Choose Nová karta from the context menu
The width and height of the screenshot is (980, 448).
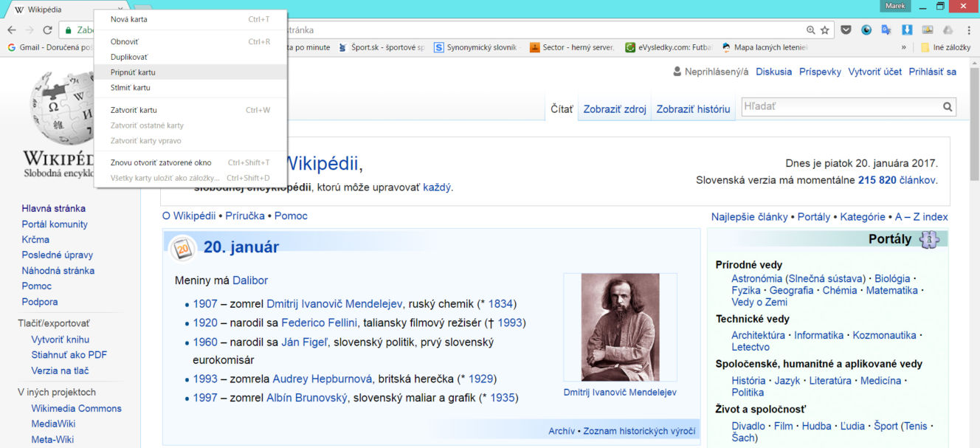click(190, 19)
